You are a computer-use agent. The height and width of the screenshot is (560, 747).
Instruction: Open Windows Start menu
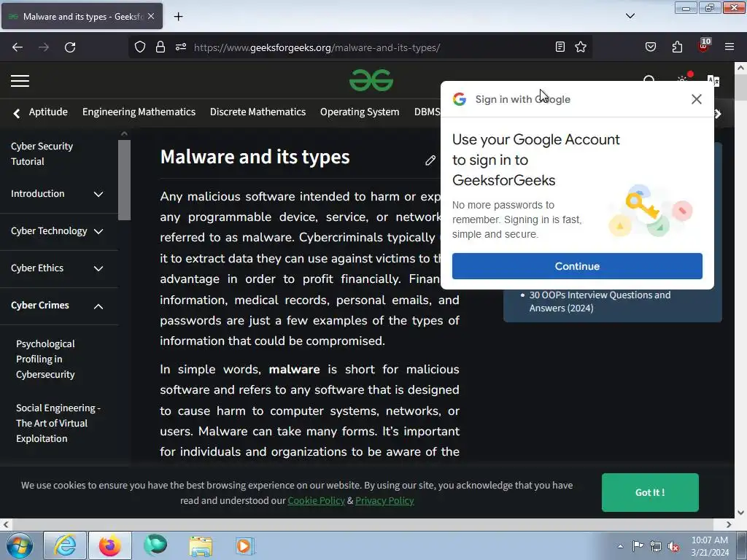coord(20,545)
